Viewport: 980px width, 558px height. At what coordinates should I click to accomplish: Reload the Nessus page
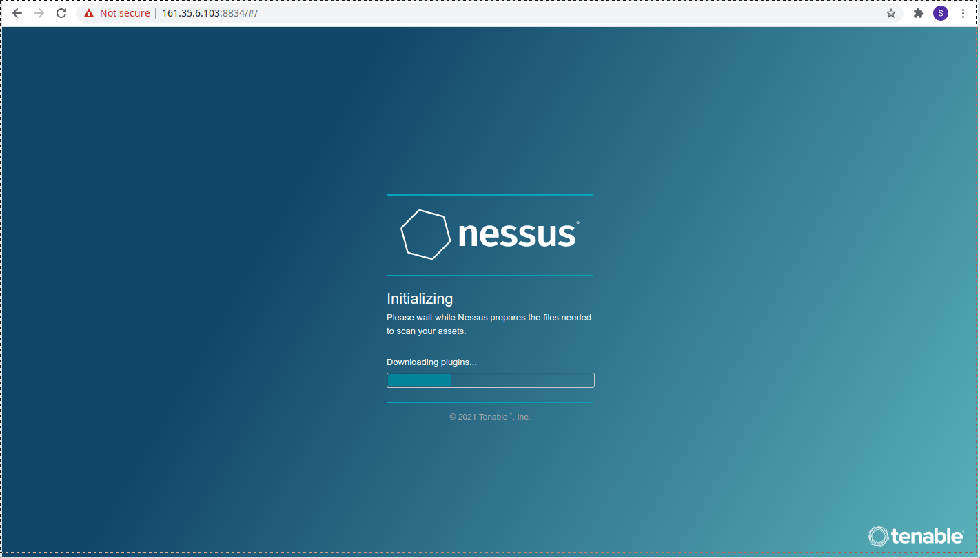(61, 13)
